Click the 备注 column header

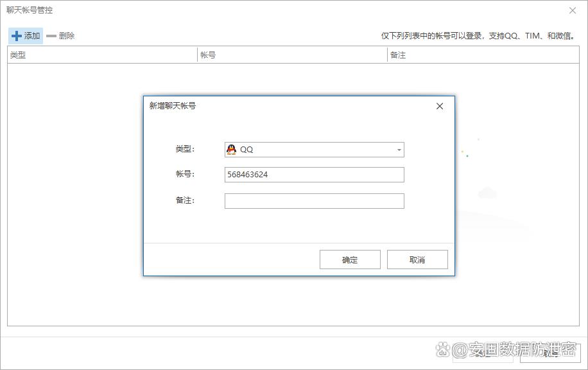coord(483,55)
